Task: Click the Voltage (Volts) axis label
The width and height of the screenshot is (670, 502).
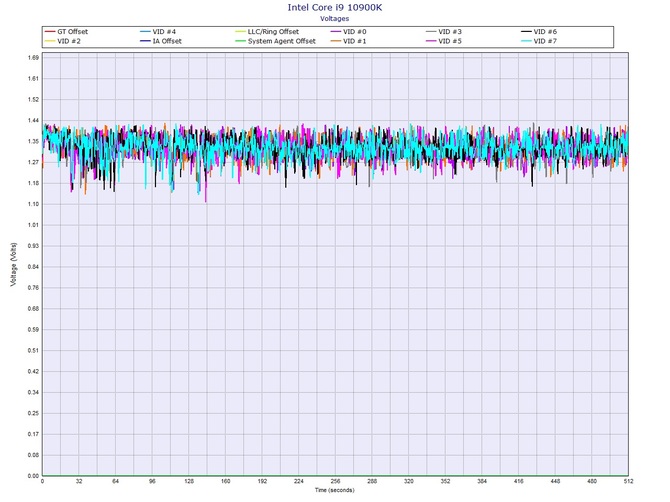Action: pyautogui.click(x=14, y=264)
